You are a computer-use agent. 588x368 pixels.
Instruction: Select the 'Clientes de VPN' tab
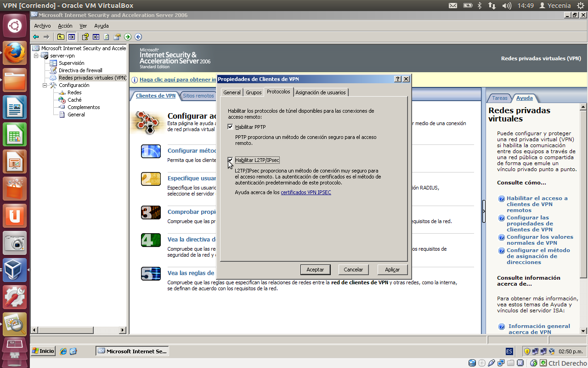pyautogui.click(x=156, y=96)
